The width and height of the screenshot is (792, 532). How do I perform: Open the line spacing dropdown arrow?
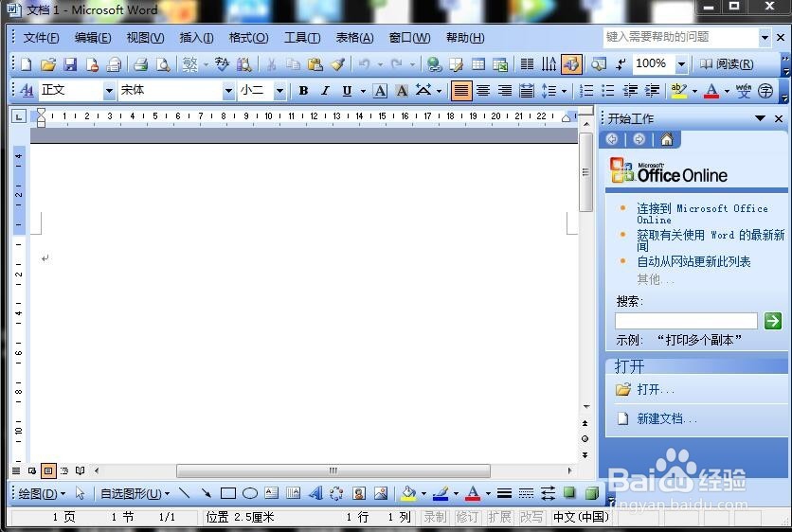(564, 92)
